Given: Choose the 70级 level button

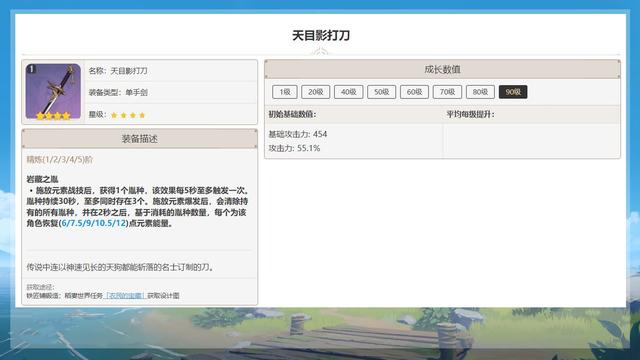Looking at the screenshot, I should 447,92.
